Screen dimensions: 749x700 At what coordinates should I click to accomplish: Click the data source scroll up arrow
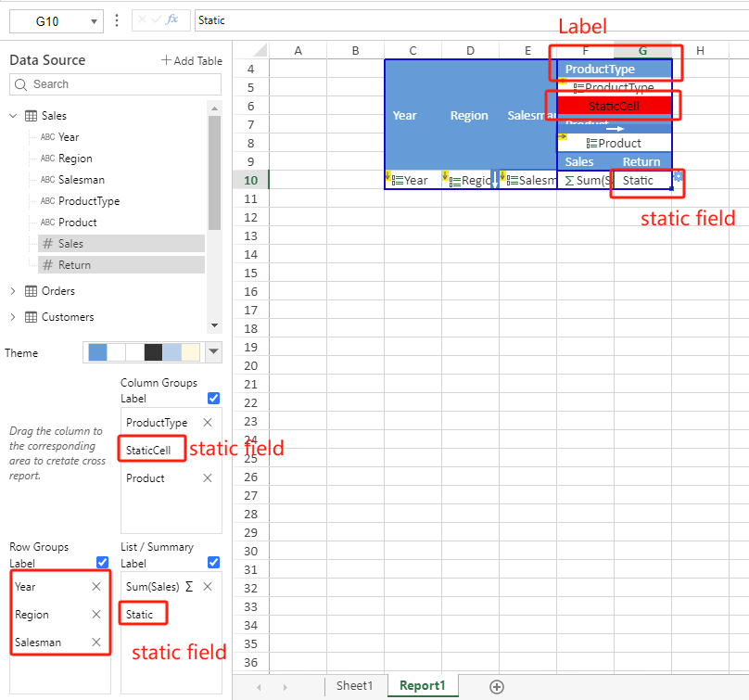click(x=214, y=108)
